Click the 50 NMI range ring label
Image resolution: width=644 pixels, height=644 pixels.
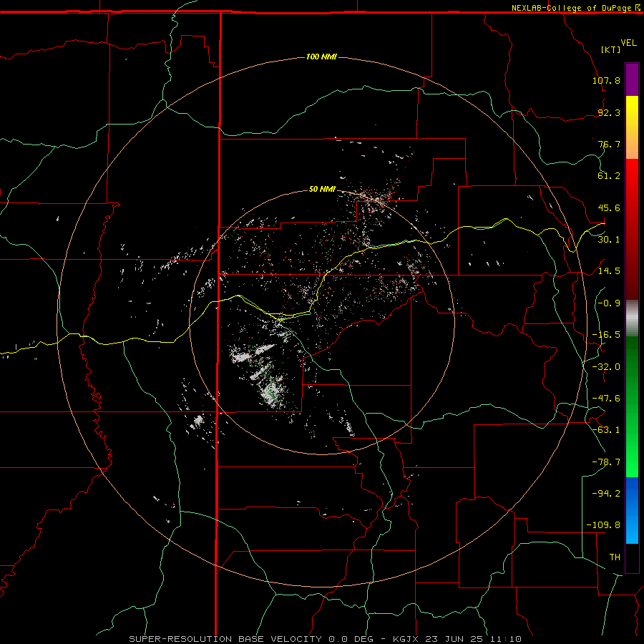pyautogui.click(x=322, y=189)
